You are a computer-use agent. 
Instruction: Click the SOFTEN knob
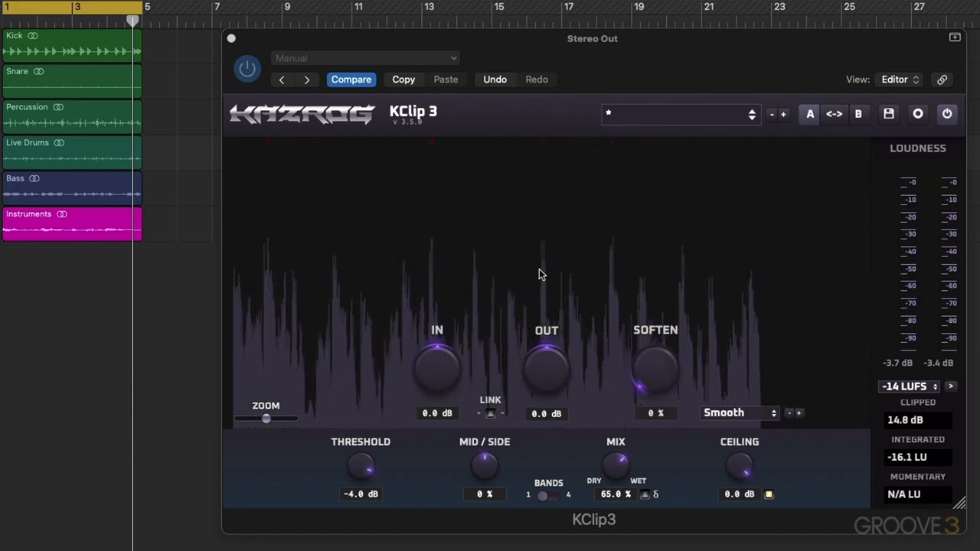click(655, 368)
